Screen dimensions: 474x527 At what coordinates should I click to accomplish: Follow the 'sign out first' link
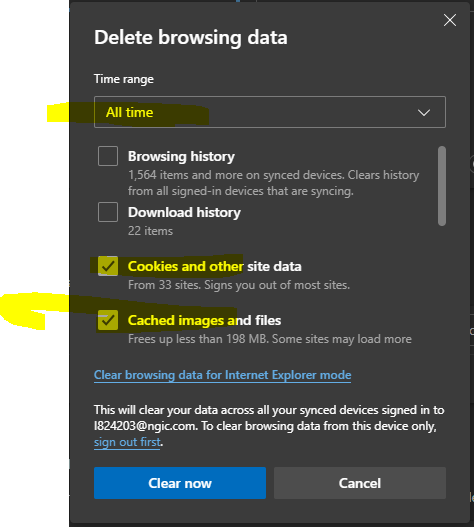point(127,442)
